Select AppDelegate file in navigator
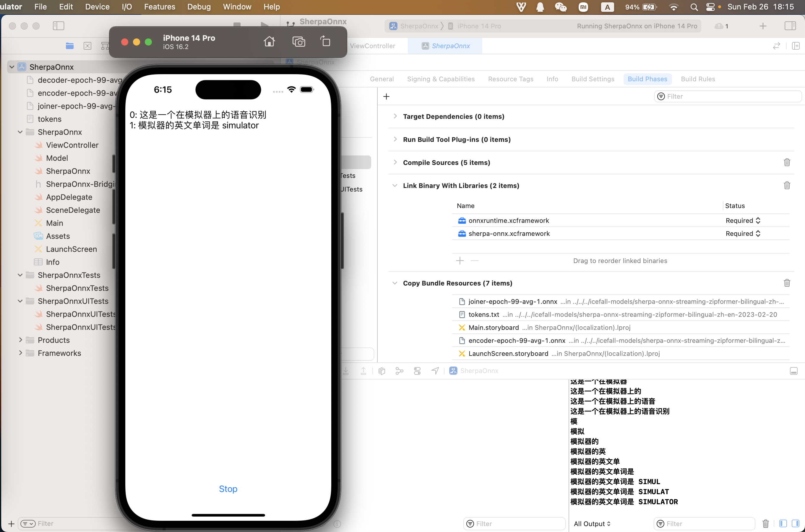This screenshot has width=805, height=532. pos(69,197)
